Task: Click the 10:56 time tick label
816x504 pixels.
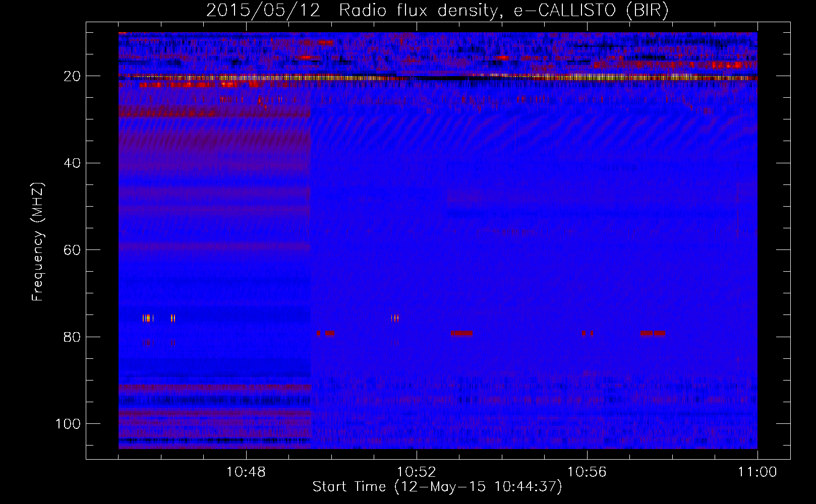Action: pyautogui.click(x=587, y=472)
